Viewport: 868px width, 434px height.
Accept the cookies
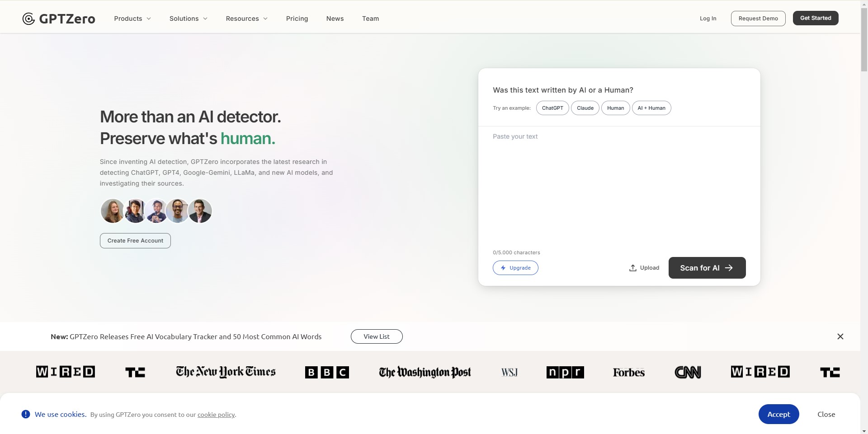click(x=778, y=414)
